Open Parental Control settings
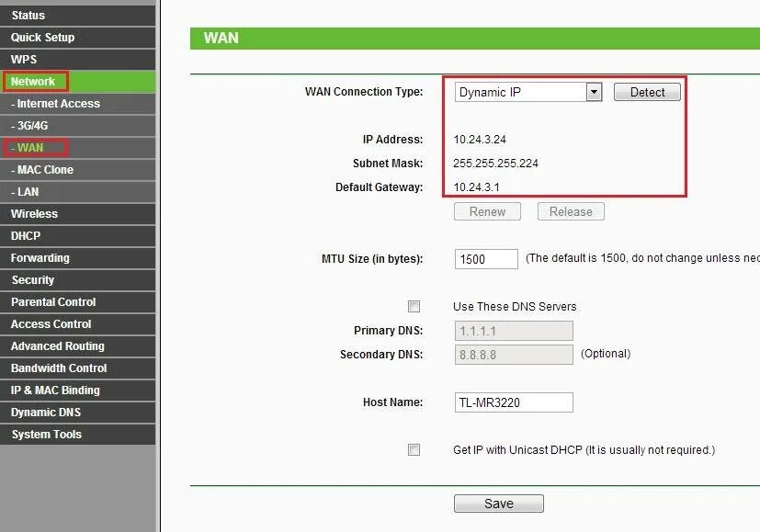This screenshot has width=760, height=532. (x=77, y=302)
